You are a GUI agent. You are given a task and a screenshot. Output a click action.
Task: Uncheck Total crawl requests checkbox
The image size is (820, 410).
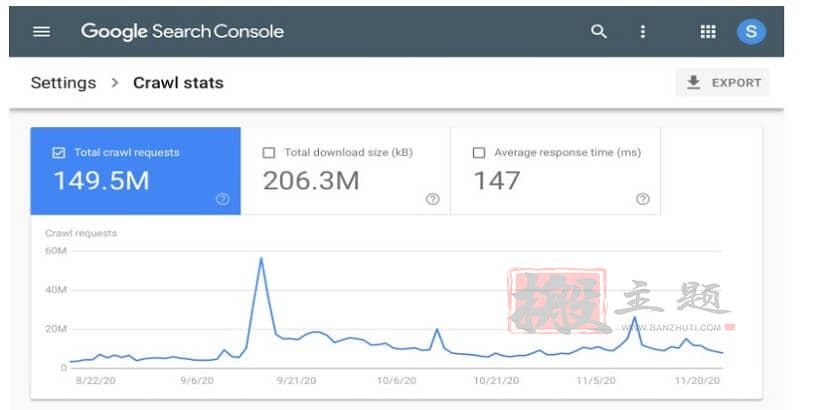coord(59,153)
